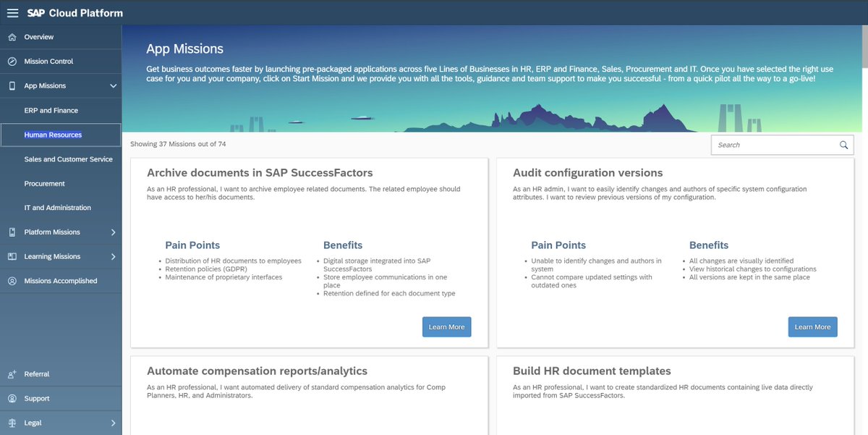Click 'Retention defined for each document type' bullet
The image size is (868, 435).
click(x=389, y=294)
